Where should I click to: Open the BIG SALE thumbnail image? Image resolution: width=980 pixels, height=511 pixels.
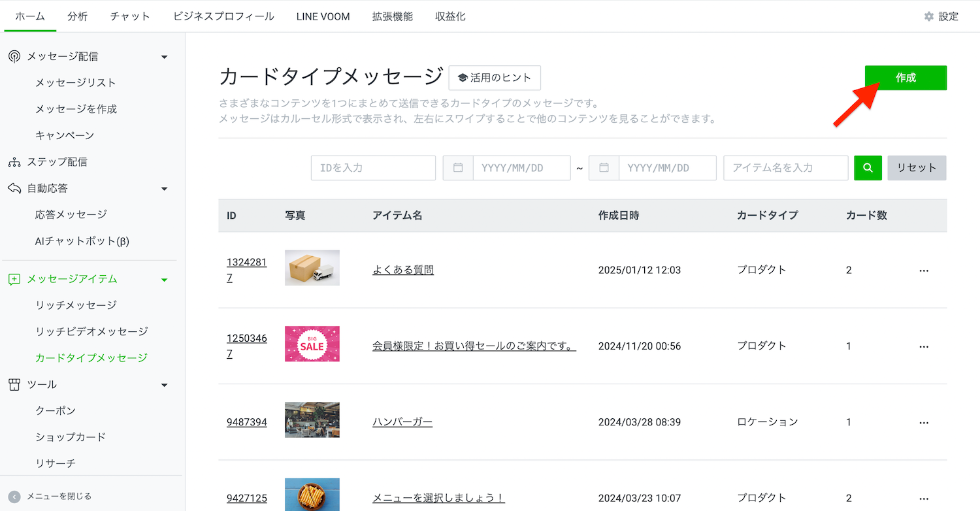click(x=312, y=344)
